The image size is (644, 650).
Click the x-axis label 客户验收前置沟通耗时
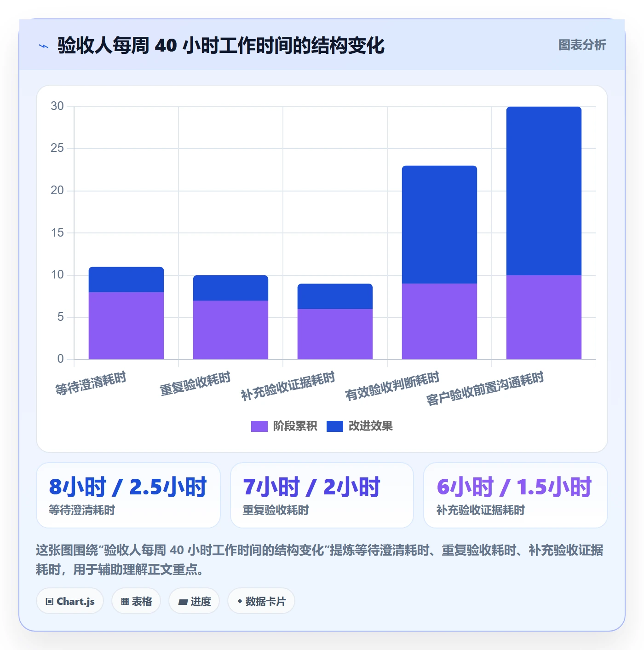coord(485,389)
